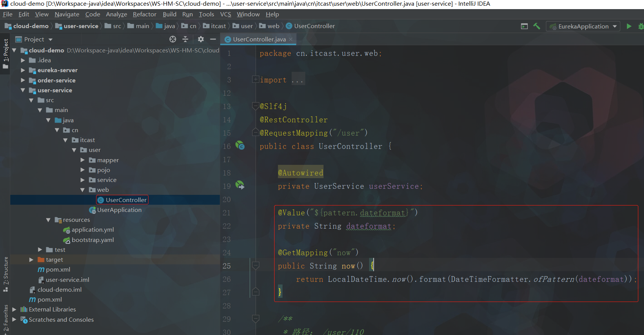Viewport: 644px width, 335px height.
Task: Expand the folded import block on line 3
Action: [256, 79]
